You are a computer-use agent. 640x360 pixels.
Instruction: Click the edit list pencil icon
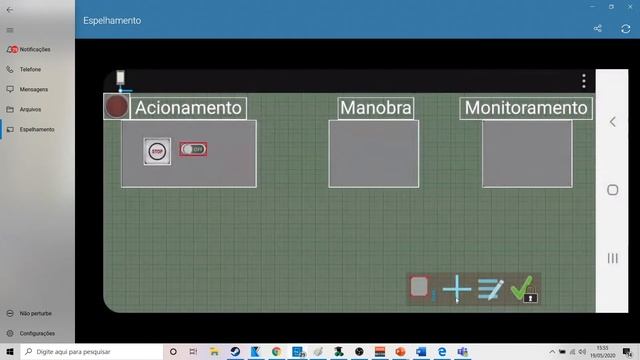point(491,289)
